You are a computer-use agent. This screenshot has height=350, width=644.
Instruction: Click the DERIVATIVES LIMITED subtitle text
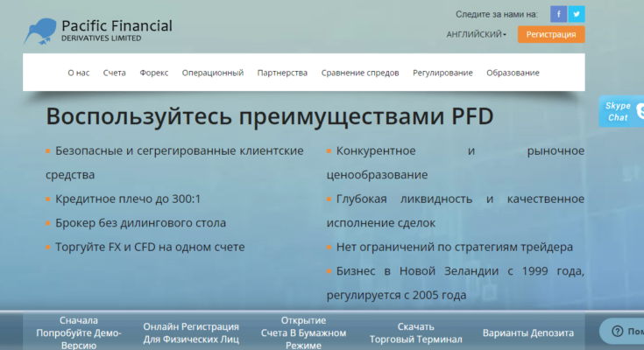coord(102,38)
